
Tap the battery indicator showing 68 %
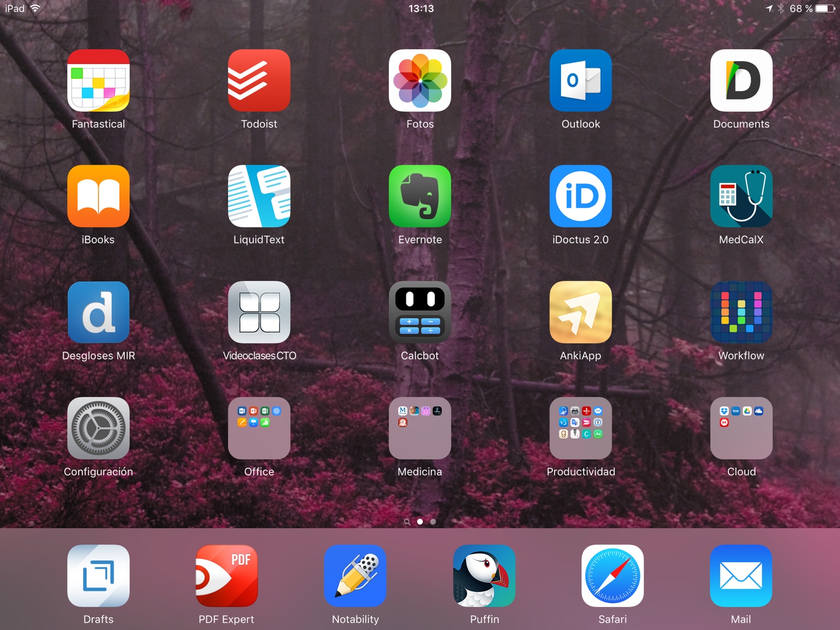coord(813,9)
